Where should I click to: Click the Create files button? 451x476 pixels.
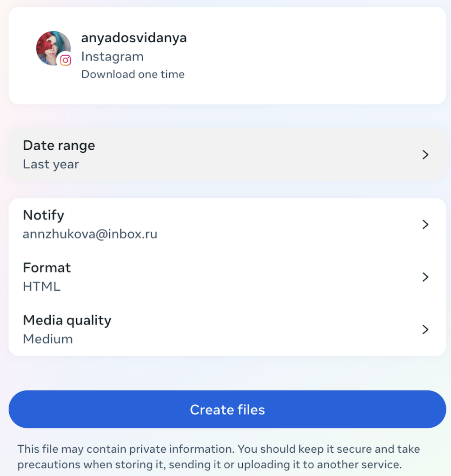[x=227, y=409]
